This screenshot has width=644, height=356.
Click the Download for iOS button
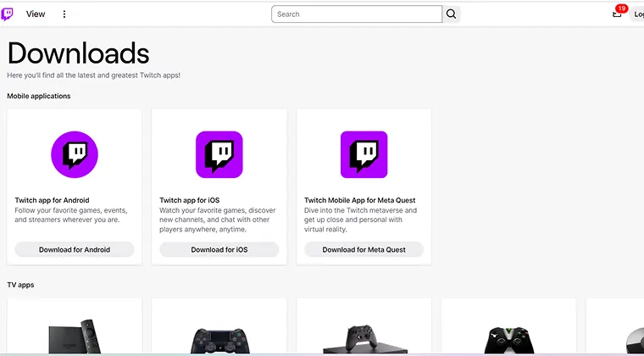pos(219,250)
